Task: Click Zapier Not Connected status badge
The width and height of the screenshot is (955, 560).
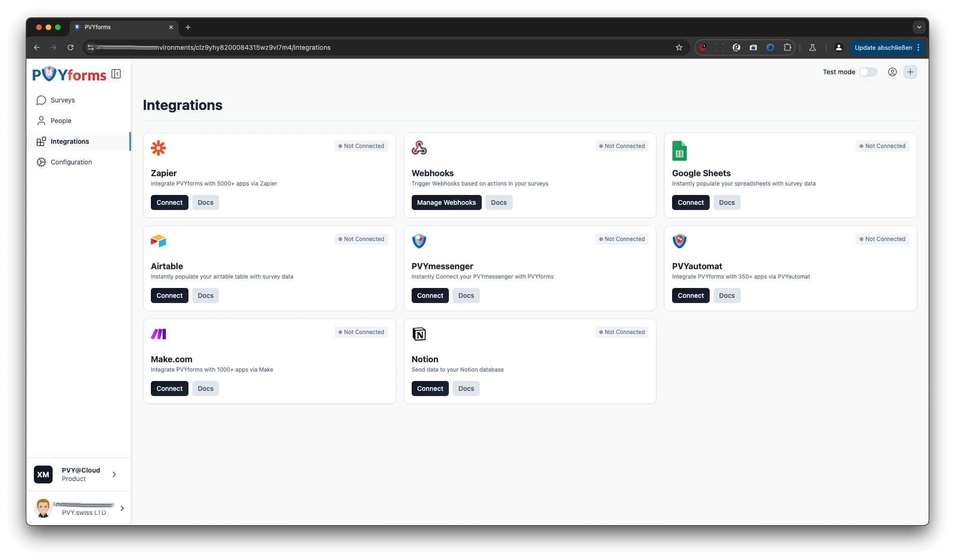Action: [361, 146]
